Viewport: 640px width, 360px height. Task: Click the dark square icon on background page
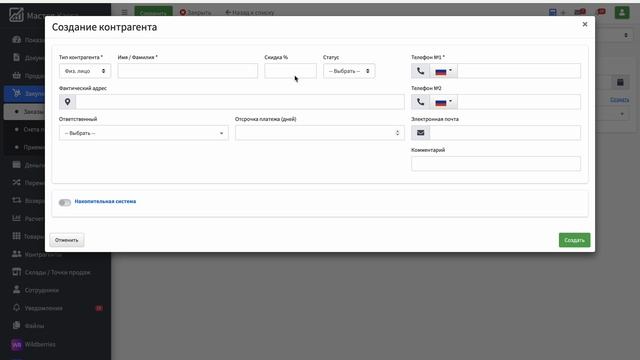tap(620, 82)
